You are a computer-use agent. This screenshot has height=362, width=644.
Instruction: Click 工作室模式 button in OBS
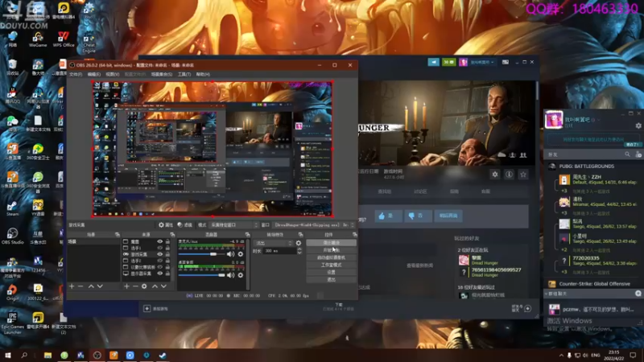331,265
